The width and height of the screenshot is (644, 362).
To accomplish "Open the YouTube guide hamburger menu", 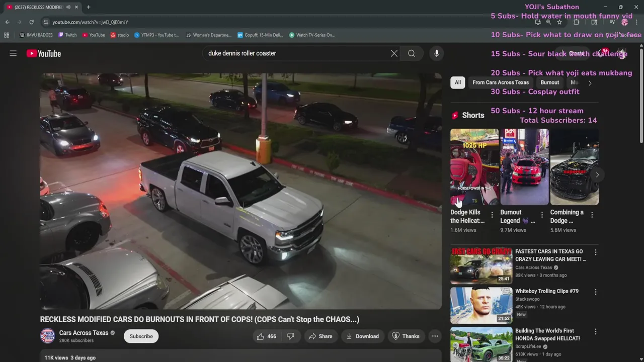I will tap(13, 53).
